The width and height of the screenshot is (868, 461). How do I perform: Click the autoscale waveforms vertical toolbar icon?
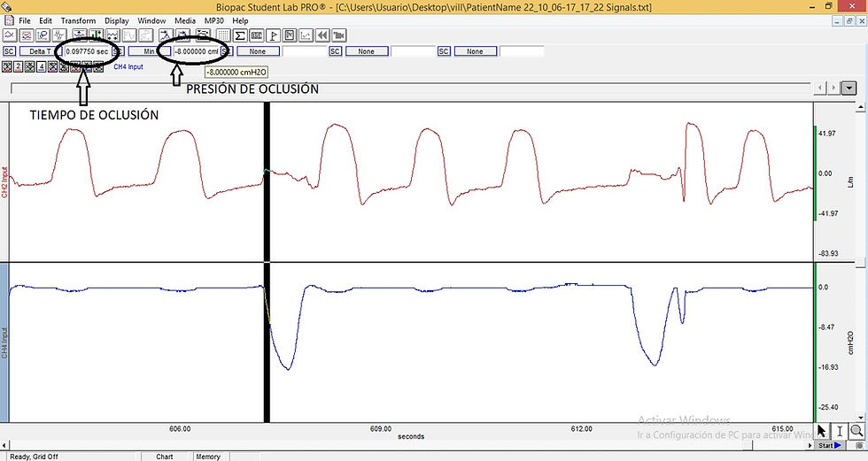pos(80,35)
